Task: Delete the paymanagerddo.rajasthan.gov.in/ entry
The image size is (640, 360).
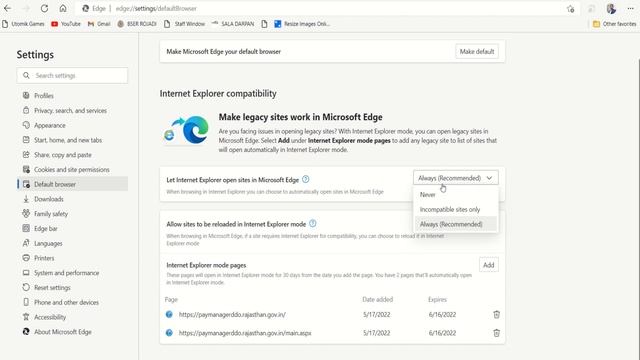Action: tap(496, 314)
